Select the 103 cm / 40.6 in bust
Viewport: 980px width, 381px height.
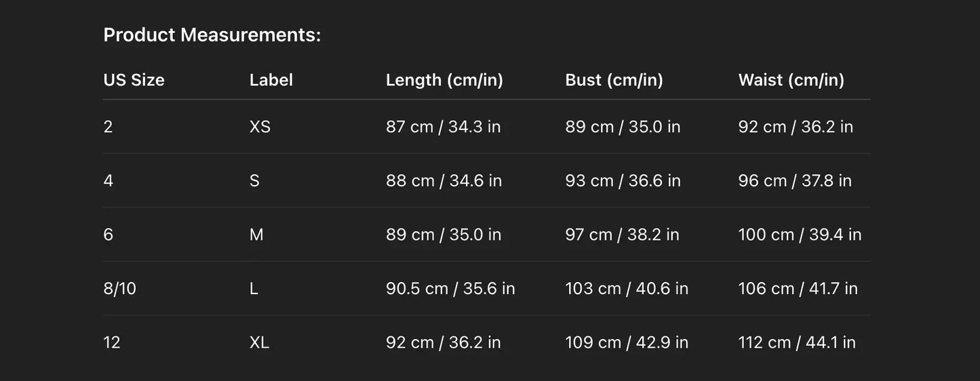627,289
